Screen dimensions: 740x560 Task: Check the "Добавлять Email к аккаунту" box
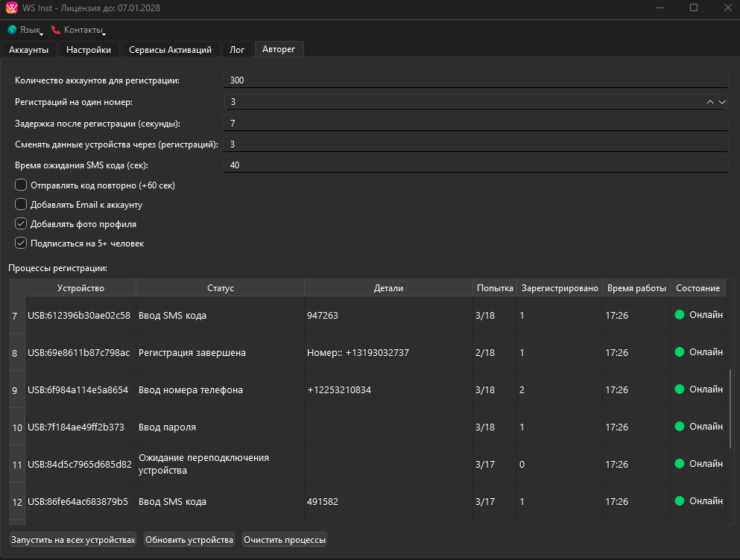point(21,205)
